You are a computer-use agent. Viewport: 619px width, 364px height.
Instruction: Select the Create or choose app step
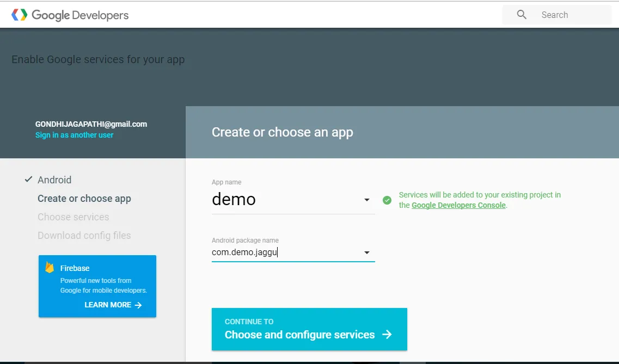(84, 199)
